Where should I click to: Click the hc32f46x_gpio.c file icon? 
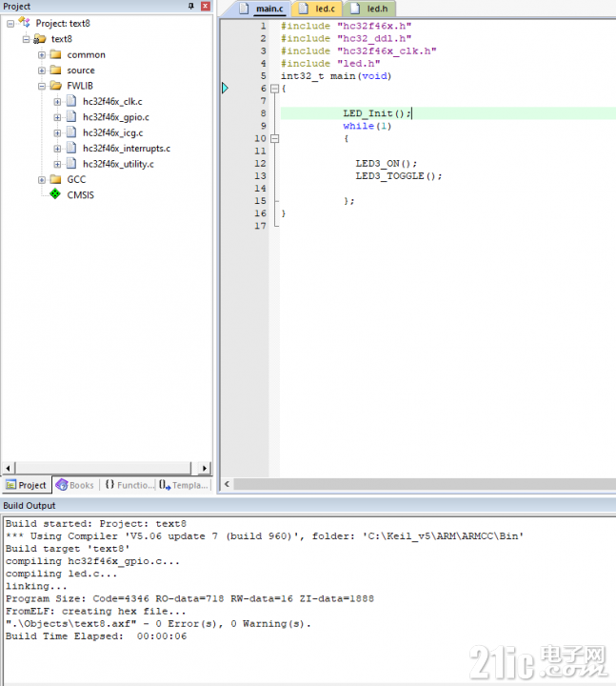(x=71, y=117)
